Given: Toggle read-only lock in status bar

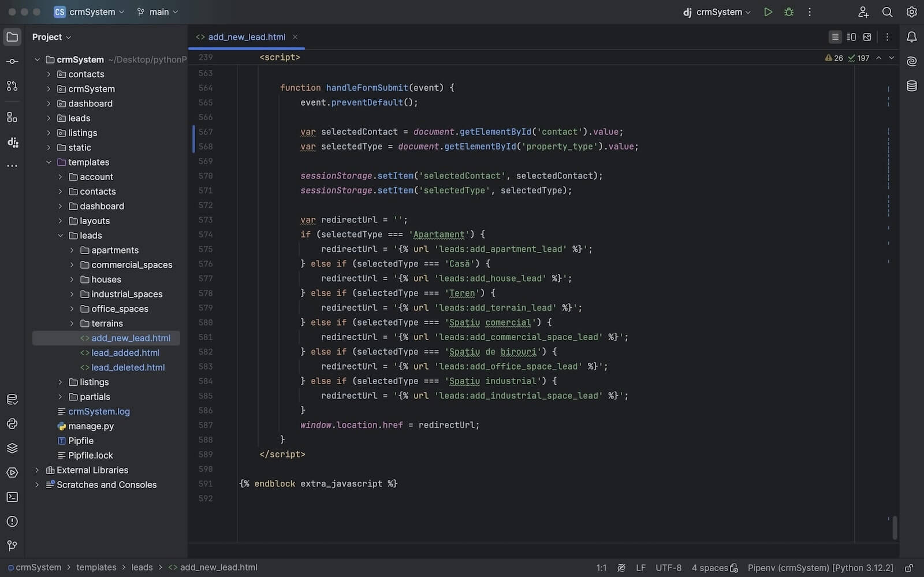Looking at the screenshot, I should [x=909, y=568].
